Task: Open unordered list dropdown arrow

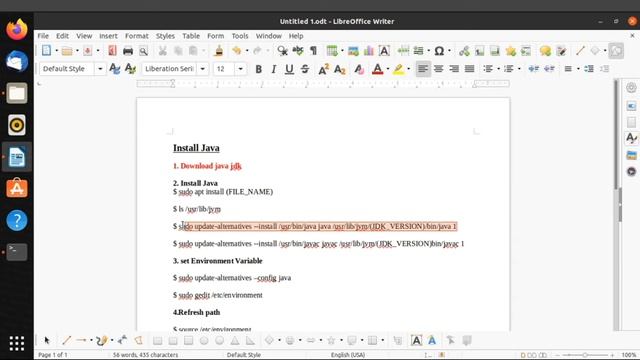Action: [498, 69]
